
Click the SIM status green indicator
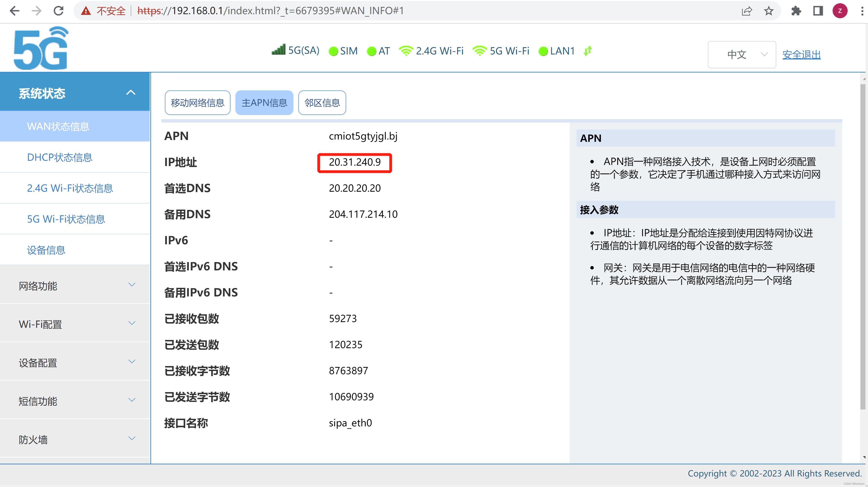(x=333, y=51)
